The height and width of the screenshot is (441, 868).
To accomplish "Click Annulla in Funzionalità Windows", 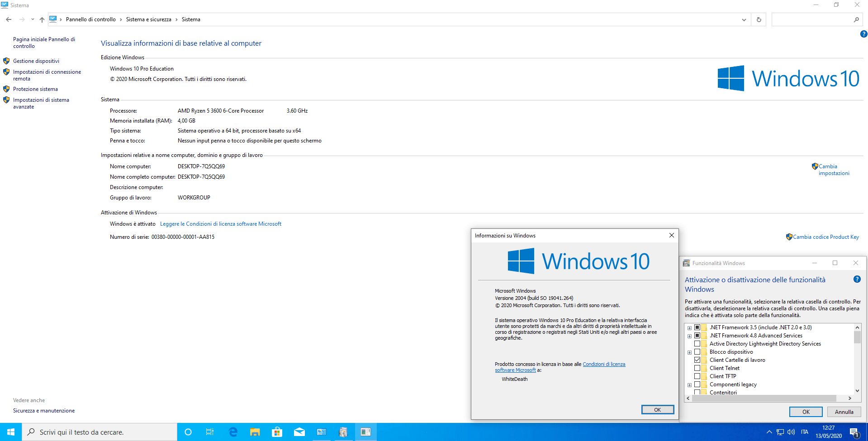I will pos(844,412).
